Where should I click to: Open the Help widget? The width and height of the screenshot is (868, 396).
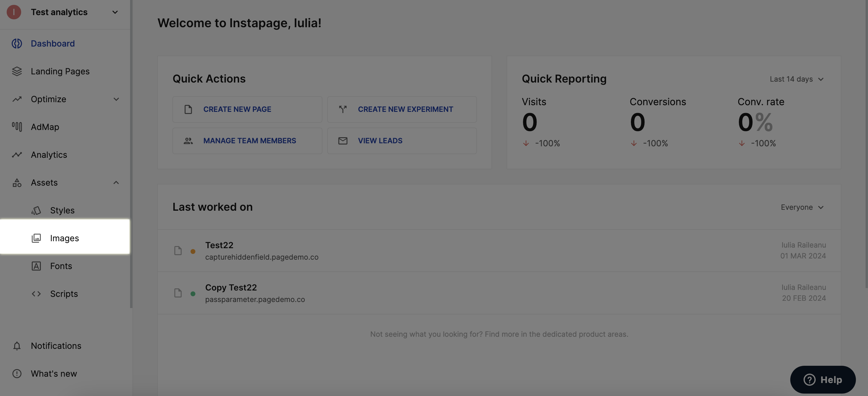point(823,380)
